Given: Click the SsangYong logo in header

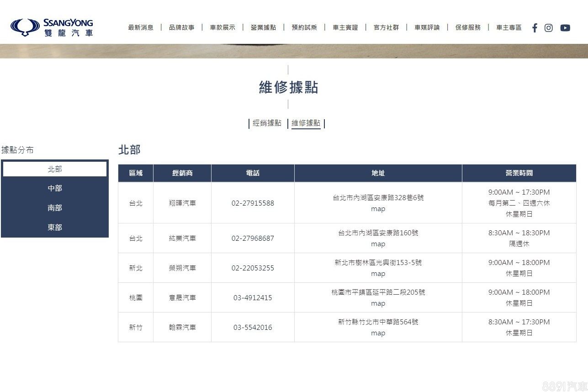Looking at the screenshot, I should point(52,27).
